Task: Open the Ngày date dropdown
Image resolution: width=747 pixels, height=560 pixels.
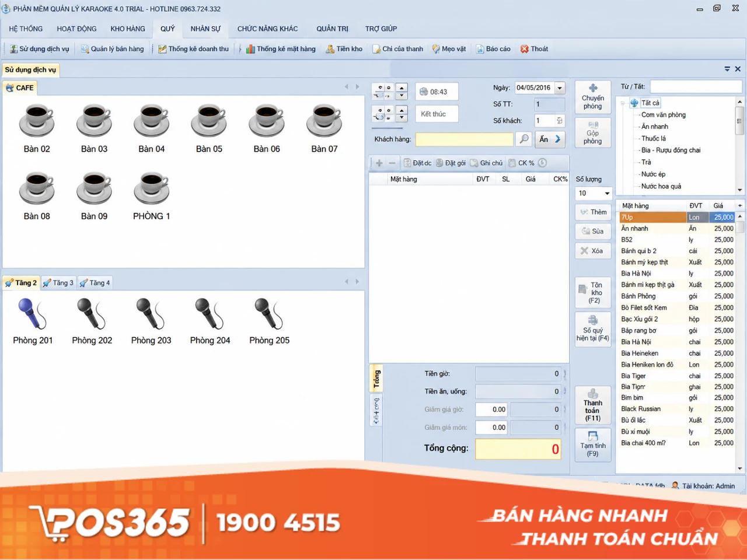Action: point(560,88)
